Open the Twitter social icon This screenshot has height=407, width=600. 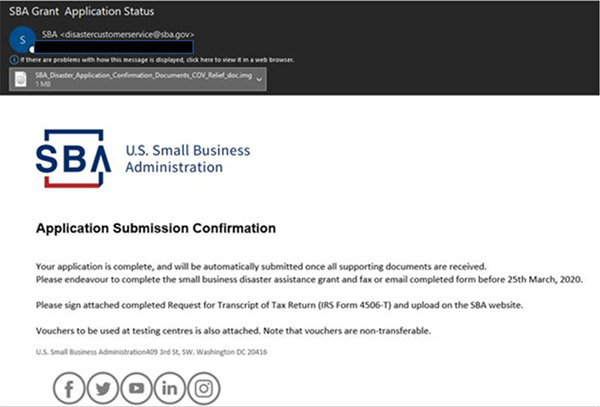coord(103,389)
